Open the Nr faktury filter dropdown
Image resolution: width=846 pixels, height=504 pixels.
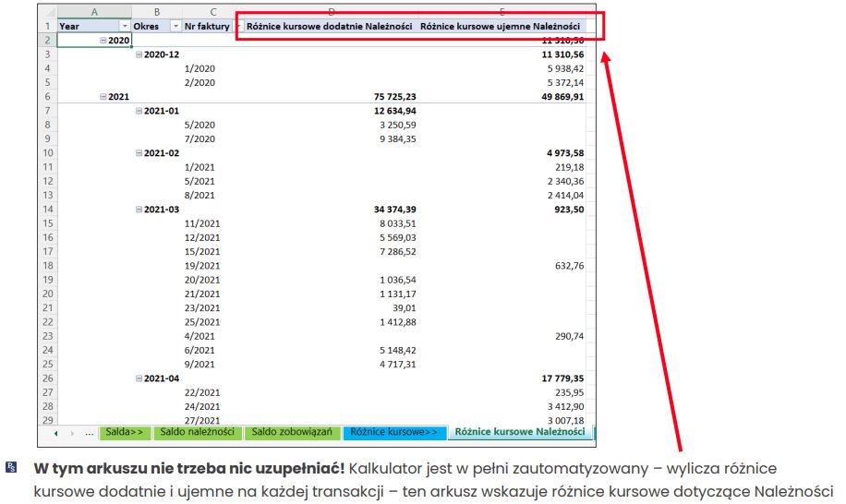[x=236, y=27]
